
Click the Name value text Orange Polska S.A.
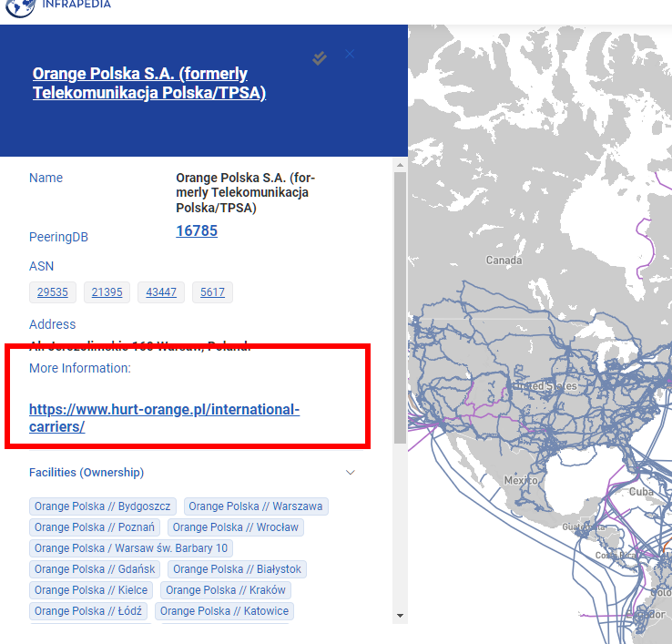246,192
